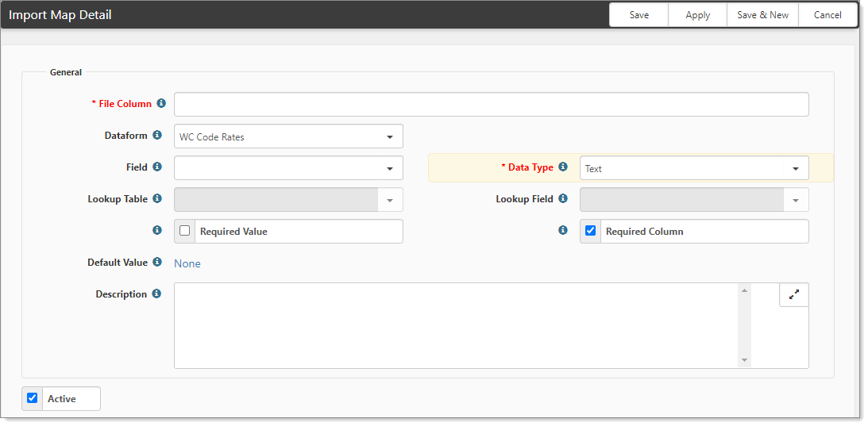868x426 pixels.
Task: Uncheck the Required Column checkbox
Action: click(x=591, y=231)
